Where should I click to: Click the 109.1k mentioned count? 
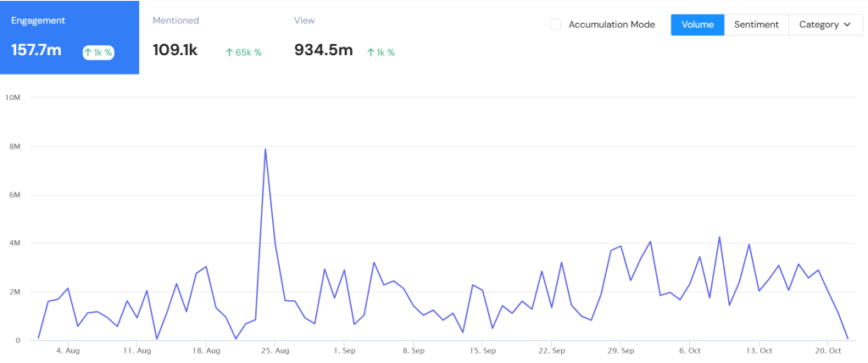point(175,50)
